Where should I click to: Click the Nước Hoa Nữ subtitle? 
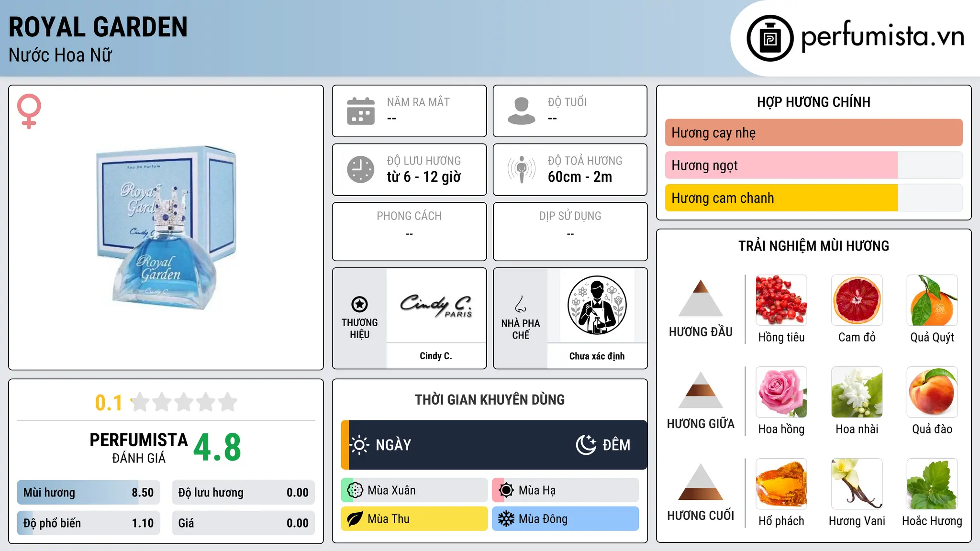pyautogui.click(x=60, y=55)
